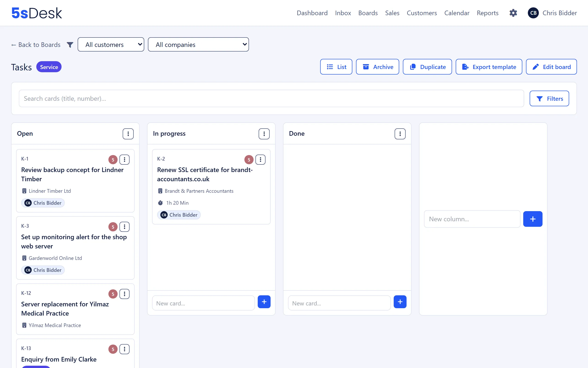Duplicate the board
This screenshot has height=368, width=588.
(x=427, y=67)
